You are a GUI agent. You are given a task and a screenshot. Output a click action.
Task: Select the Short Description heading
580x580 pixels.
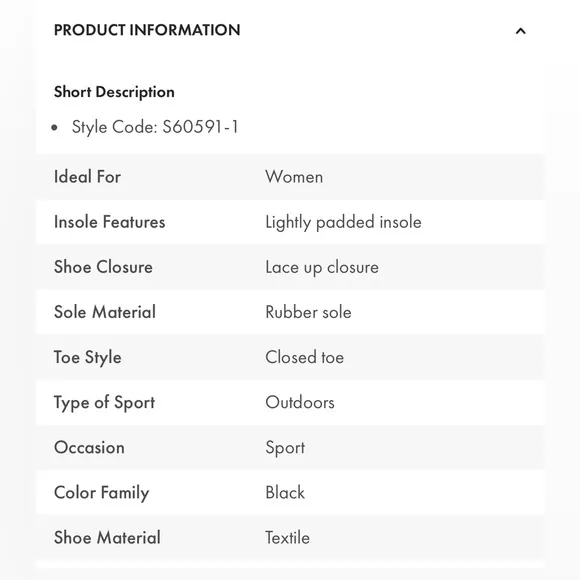(114, 92)
